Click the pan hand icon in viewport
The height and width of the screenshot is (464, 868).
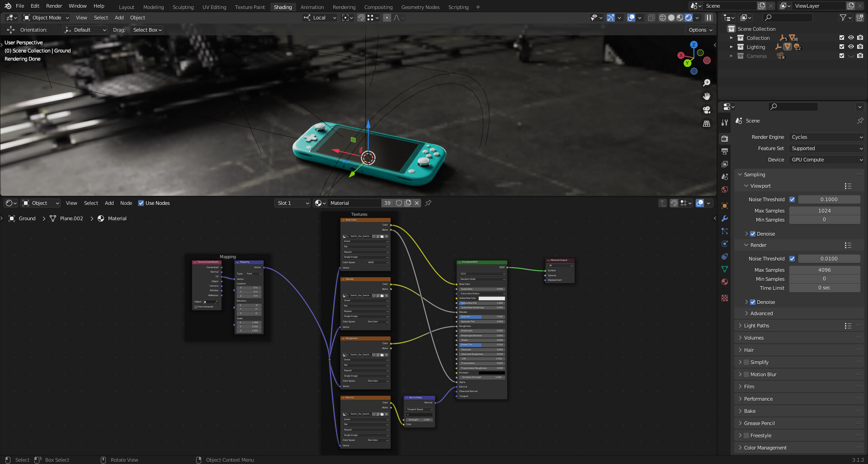click(x=707, y=96)
